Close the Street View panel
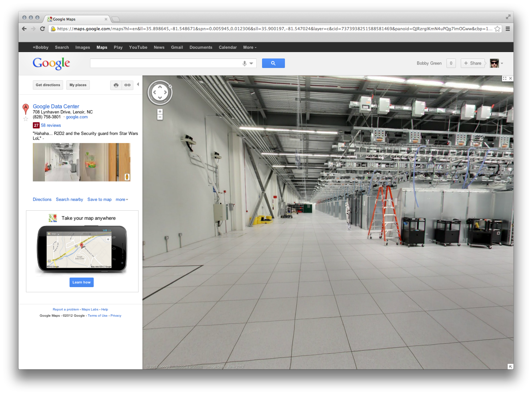 click(x=511, y=78)
